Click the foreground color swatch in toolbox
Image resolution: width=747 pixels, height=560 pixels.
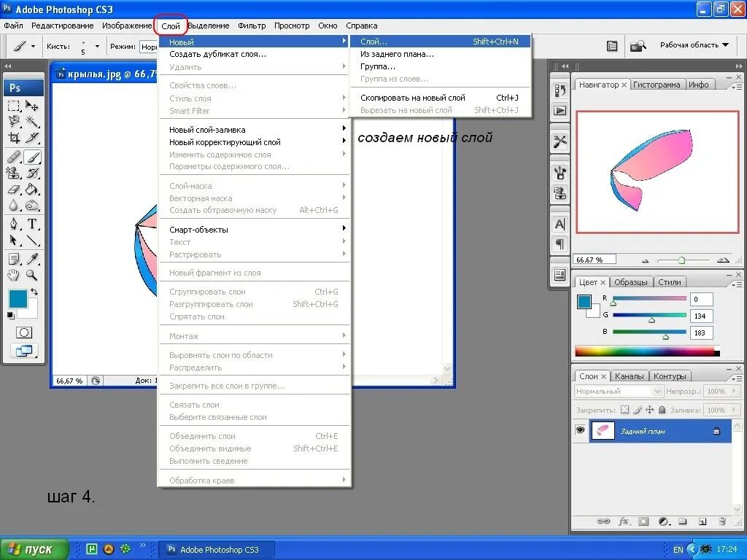(18, 298)
